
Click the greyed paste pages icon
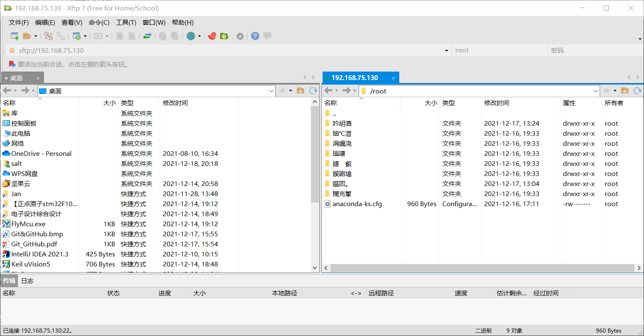[175, 36]
